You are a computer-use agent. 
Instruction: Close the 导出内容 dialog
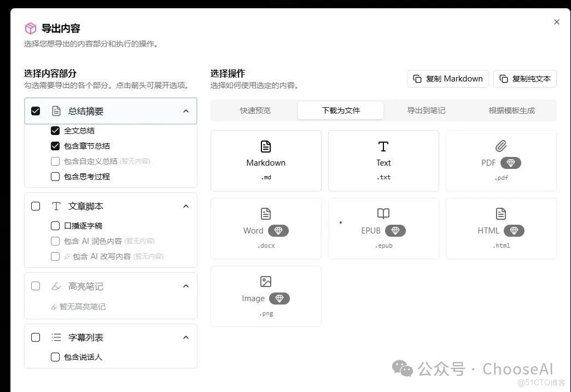557,22
